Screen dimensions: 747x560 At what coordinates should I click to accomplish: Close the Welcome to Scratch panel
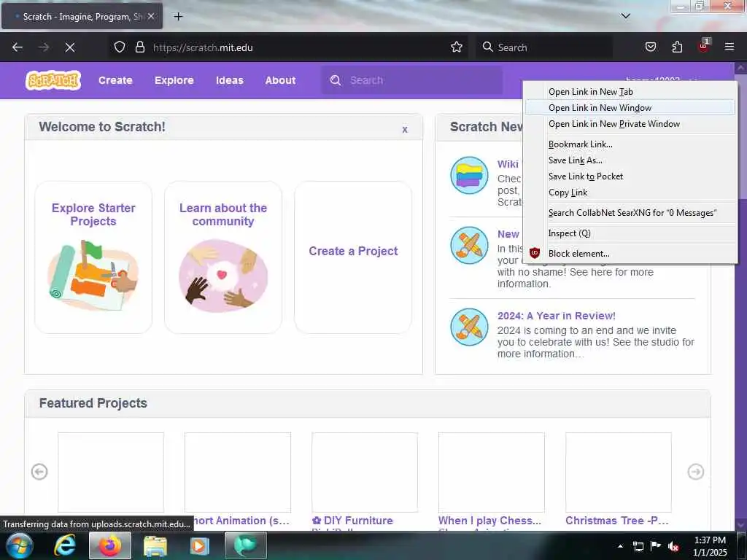coord(404,129)
